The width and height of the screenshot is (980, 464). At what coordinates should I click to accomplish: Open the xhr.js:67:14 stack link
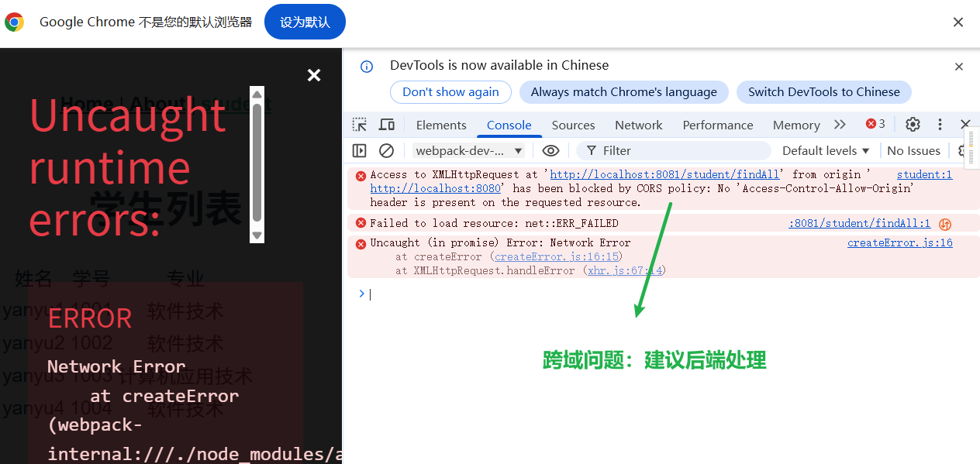tap(624, 270)
